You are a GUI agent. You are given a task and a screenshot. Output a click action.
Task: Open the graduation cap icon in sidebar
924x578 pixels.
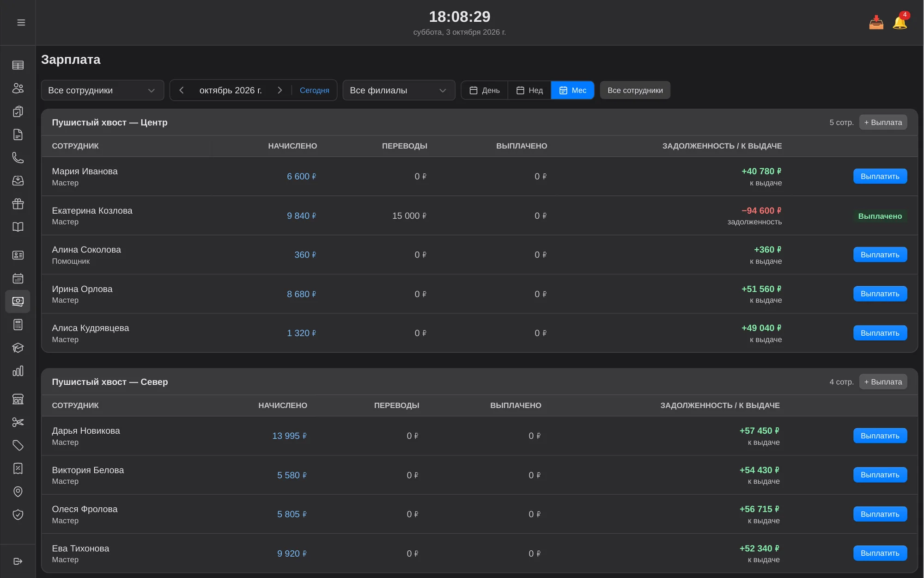point(18,348)
